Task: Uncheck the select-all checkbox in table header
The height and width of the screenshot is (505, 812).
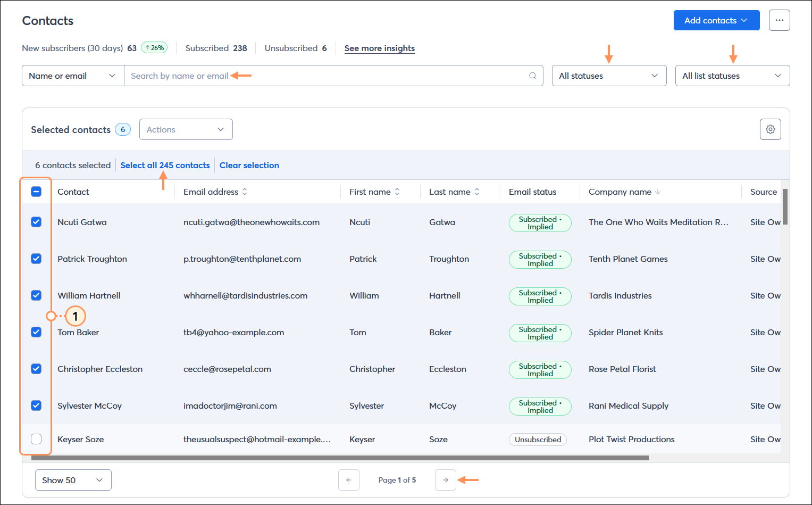Action: coord(36,192)
